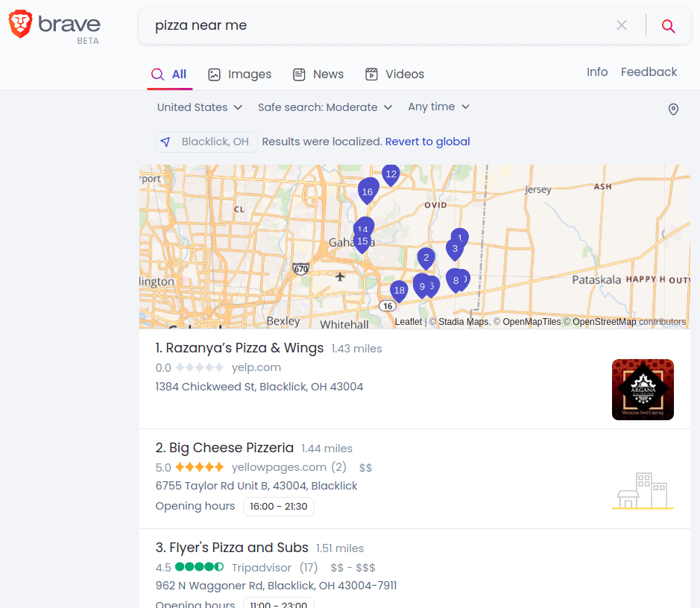Screen dimensions: 700x608
Task: Open the OpenMapTiles attribution link
Action: (532, 322)
